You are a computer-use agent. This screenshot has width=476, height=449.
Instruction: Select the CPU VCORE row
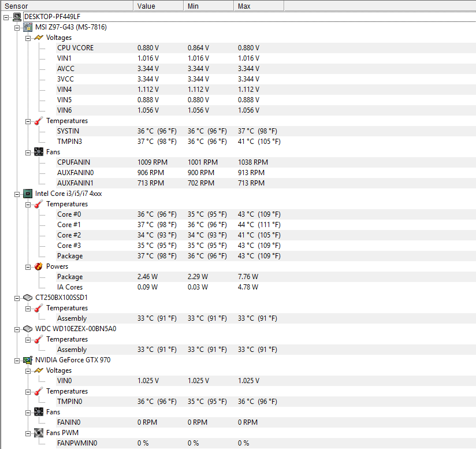tap(266, 48)
